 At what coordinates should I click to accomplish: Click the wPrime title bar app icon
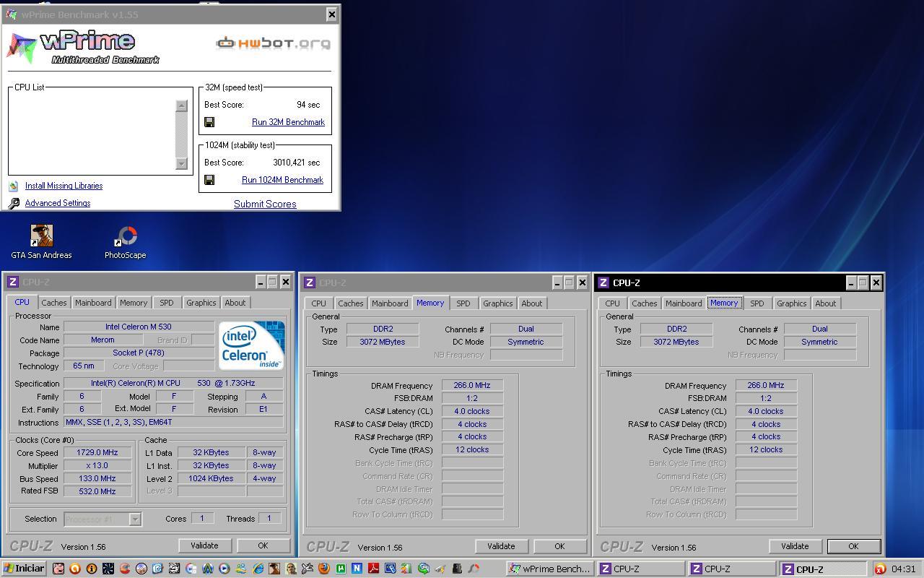point(12,14)
